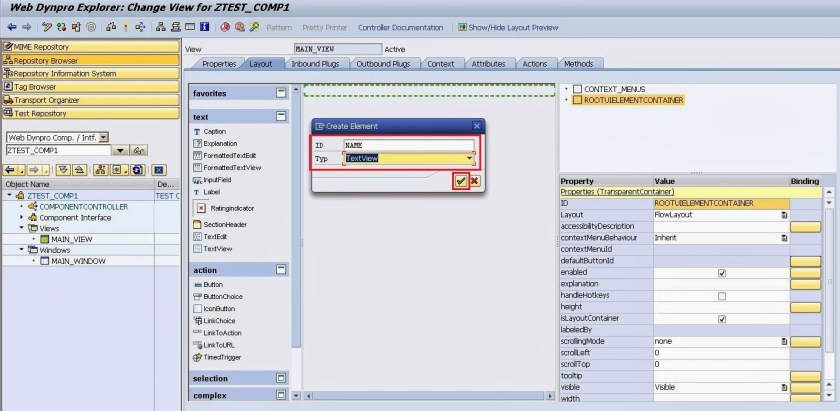
Task: Tick the CONTEXT_MENUS node checkbox
Action: coord(577,89)
